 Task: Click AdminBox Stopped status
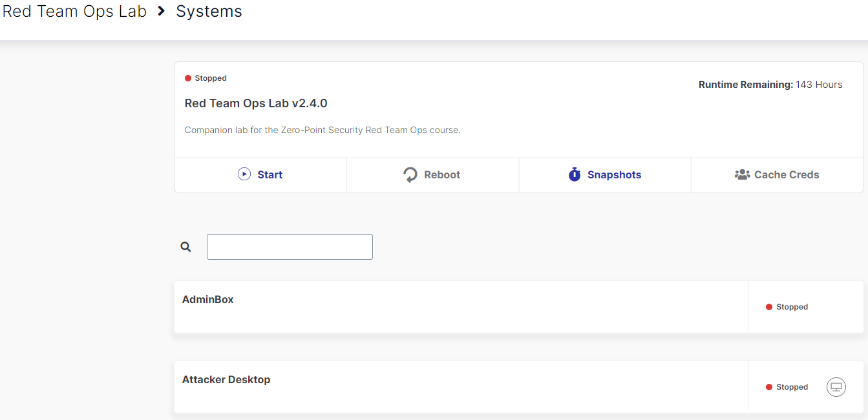point(787,307)
